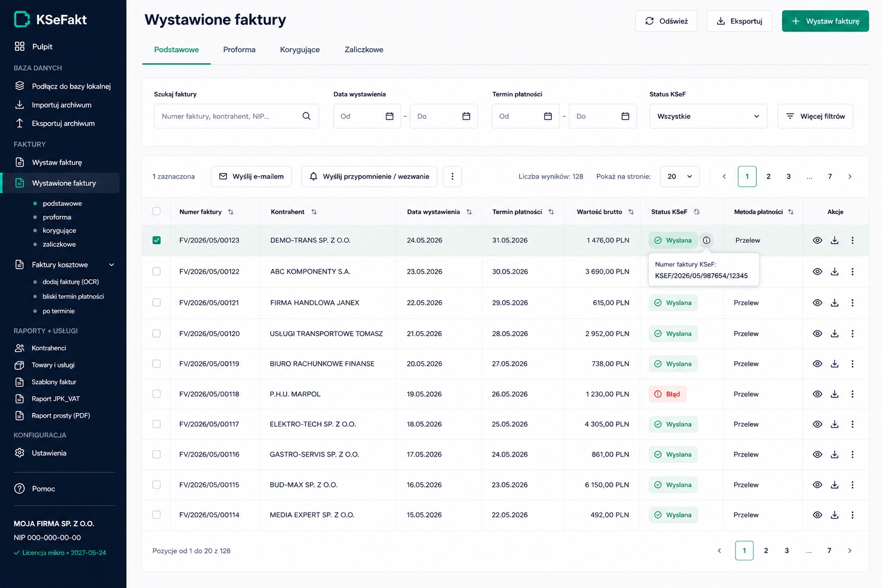Open more actions for FV/2026/05/00123
Screen dimensions: 882x588
853,241
